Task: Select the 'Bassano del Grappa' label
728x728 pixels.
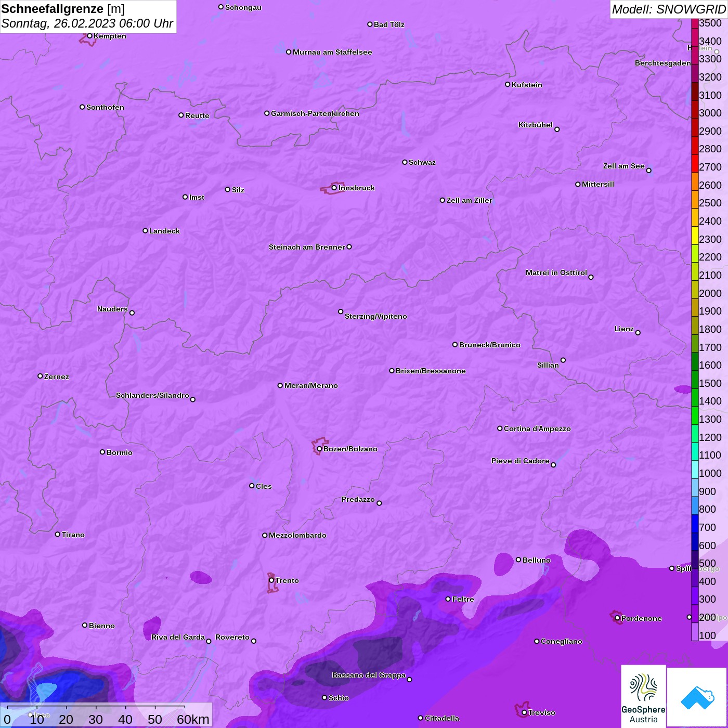Action: [369, 675]
